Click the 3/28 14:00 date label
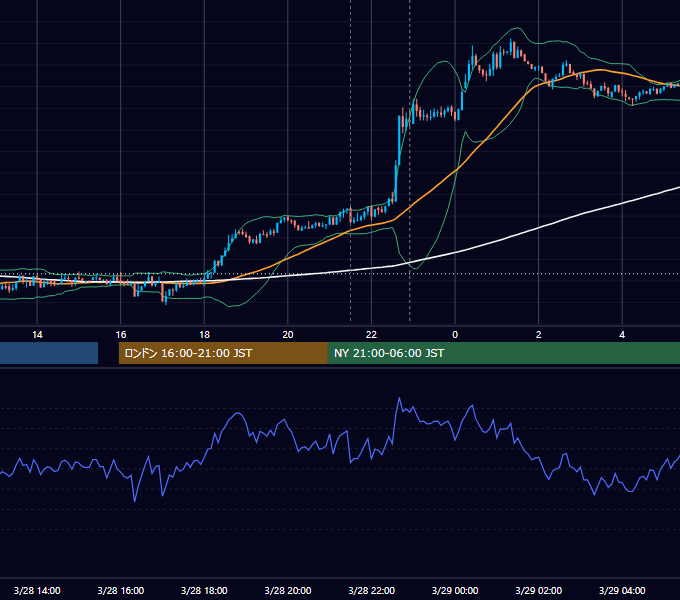The width and height of the screenshot is (680, 600). [x=37, y=590]
